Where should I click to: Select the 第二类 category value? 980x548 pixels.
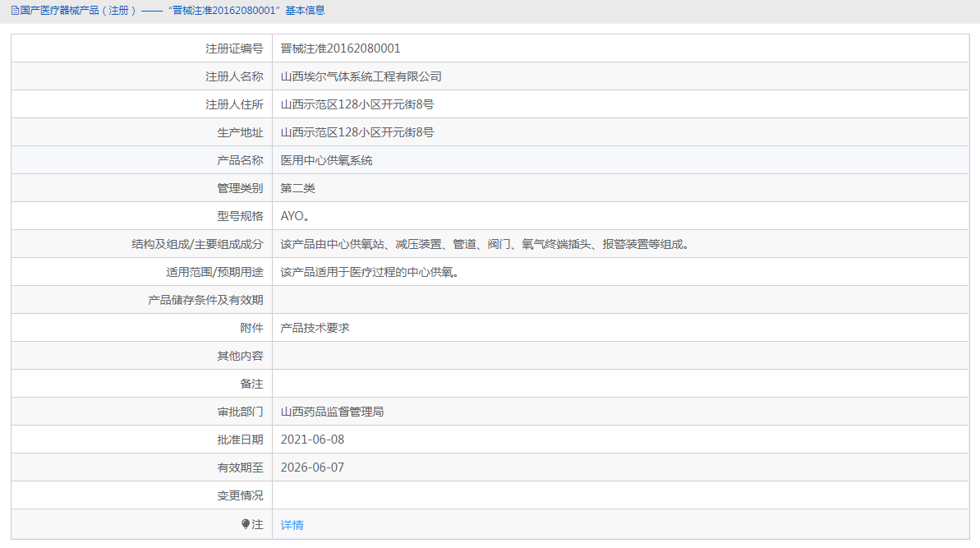pyautogui.click(x=297, y=188)
